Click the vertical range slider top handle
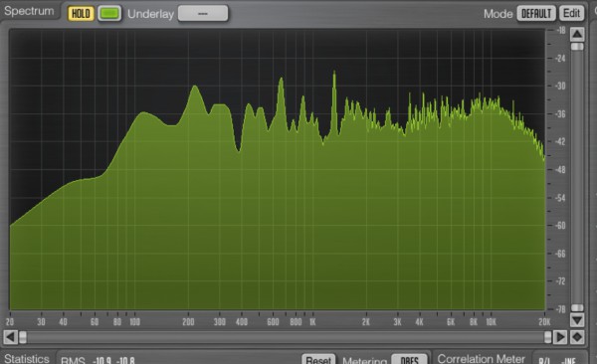This screenshot has width=597, height=364. click(577, 47)
